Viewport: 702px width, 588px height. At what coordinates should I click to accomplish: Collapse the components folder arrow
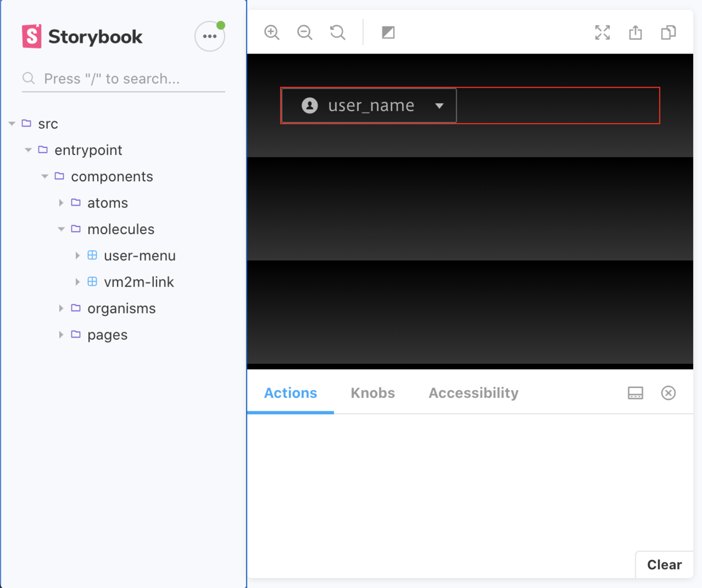pyautogui.click(x=44, y=177)
